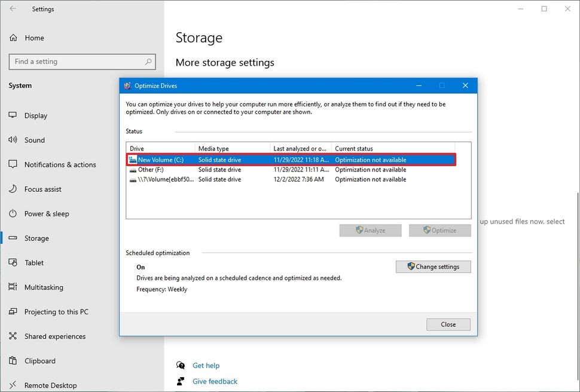Click the Change settings button

(x=433, y=267)
